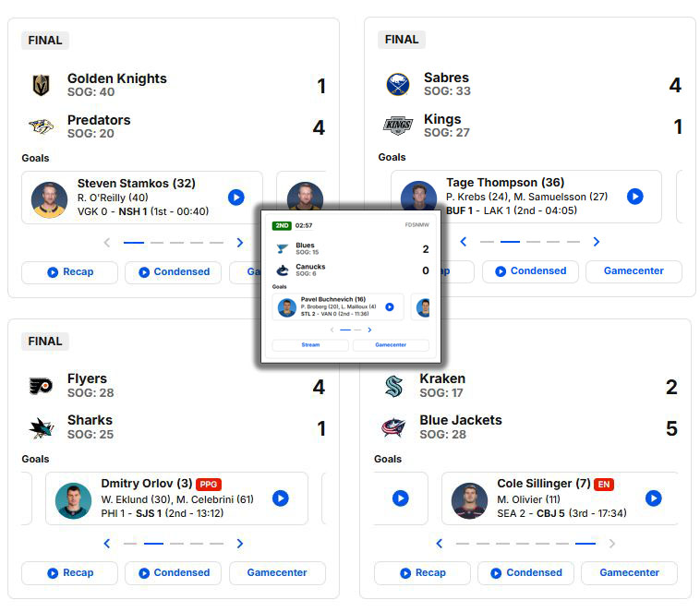Screen dimensions: 700x612
Task: Select the Sabres team name
Action: [x=446, y=78]
